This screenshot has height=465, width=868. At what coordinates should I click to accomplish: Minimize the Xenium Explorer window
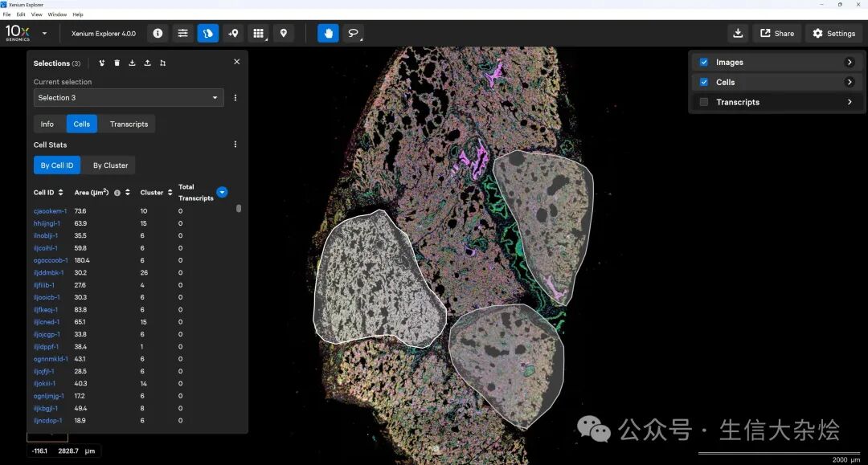821,5
